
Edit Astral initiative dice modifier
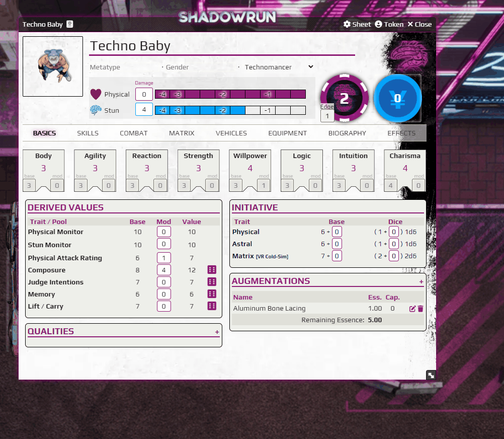pos(394,244)
